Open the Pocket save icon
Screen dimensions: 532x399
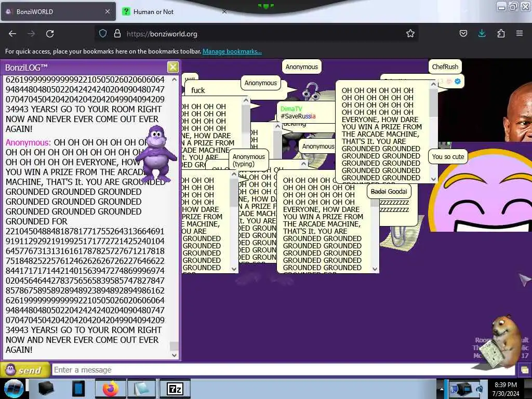463,33
